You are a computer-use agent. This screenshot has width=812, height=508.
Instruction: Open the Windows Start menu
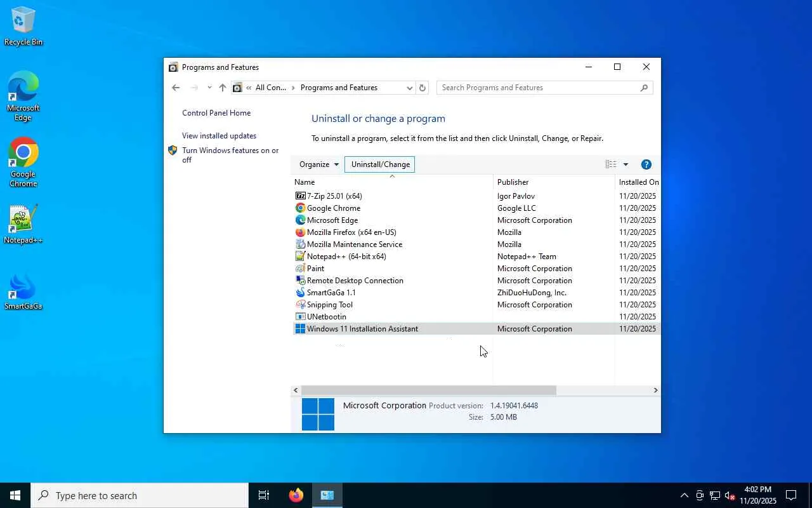coord(15,495)
